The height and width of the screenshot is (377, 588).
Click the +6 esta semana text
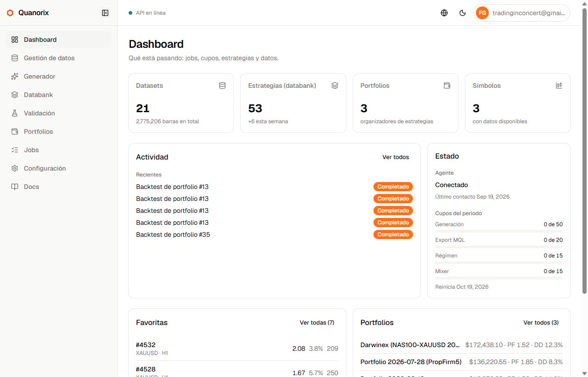coord(268,121)
